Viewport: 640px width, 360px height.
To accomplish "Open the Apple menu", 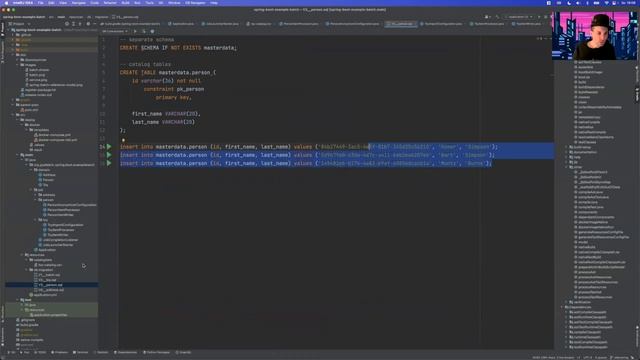I will (x=6, y=3).
